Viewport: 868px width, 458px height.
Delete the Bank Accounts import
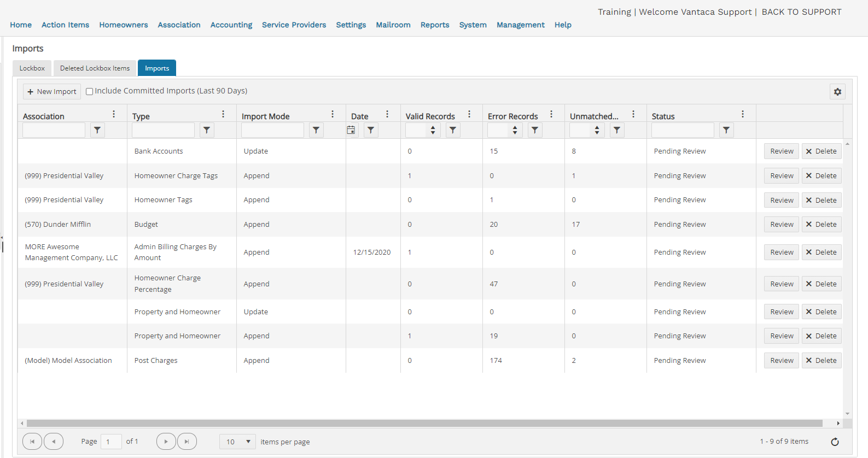pyautogui.click(x=822, y=151)
